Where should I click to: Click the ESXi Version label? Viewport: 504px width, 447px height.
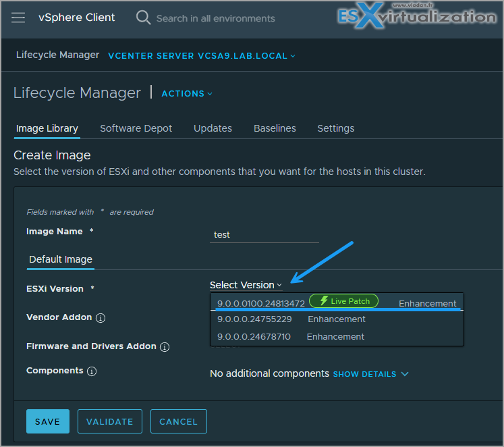click(x=55, y=289)
